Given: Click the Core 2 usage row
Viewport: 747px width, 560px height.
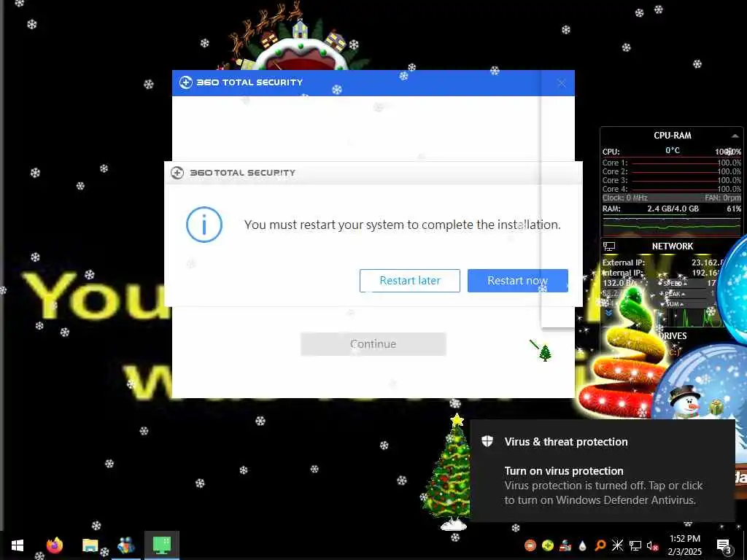Looking at the screenshot, I should [671, 171].
